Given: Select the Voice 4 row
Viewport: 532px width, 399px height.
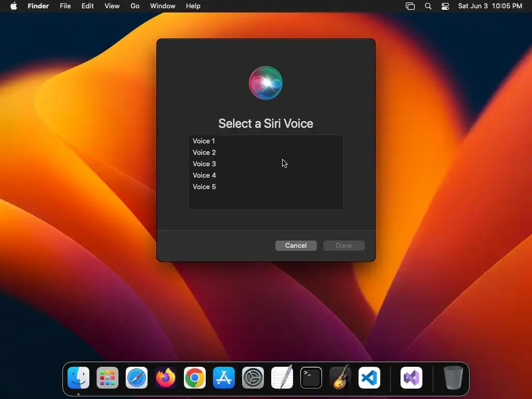Looking at the screenshot, I should 265,176.
